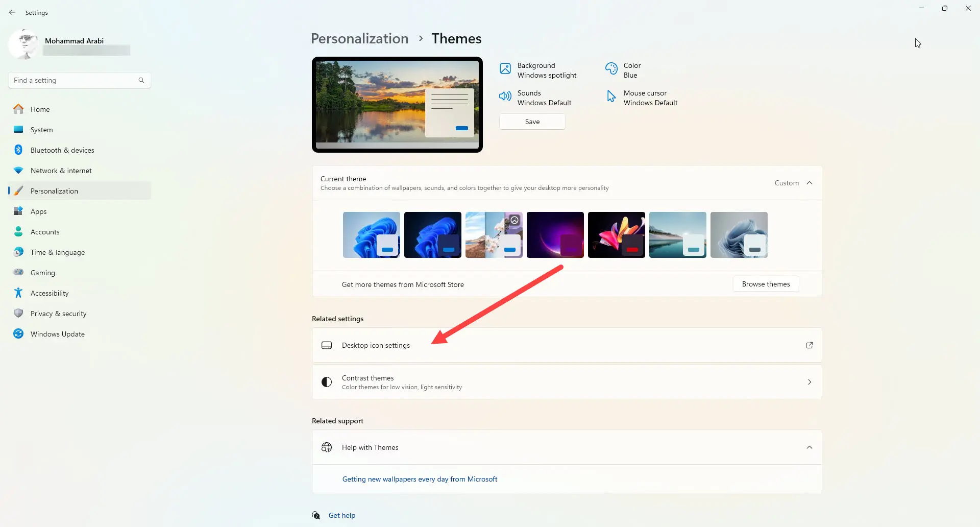Click the Contrast themes half-circle icon
This screenshot has width=980, height=527.
pos(327,382)
